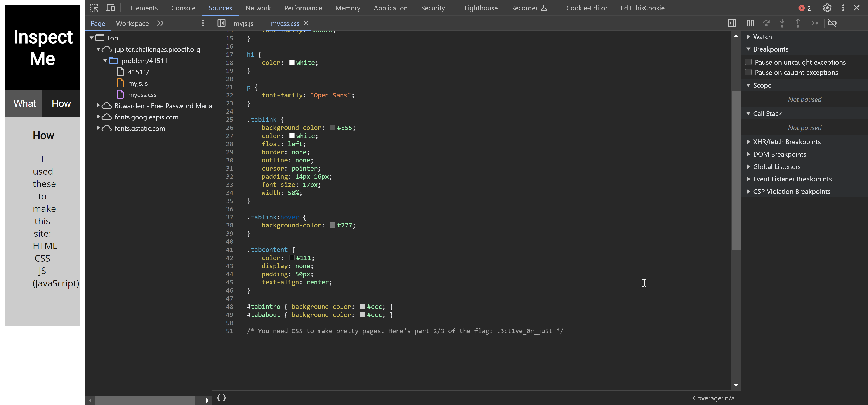Click the How tab button on page
This screenshot has height=405, width=868.
point(61,103)
